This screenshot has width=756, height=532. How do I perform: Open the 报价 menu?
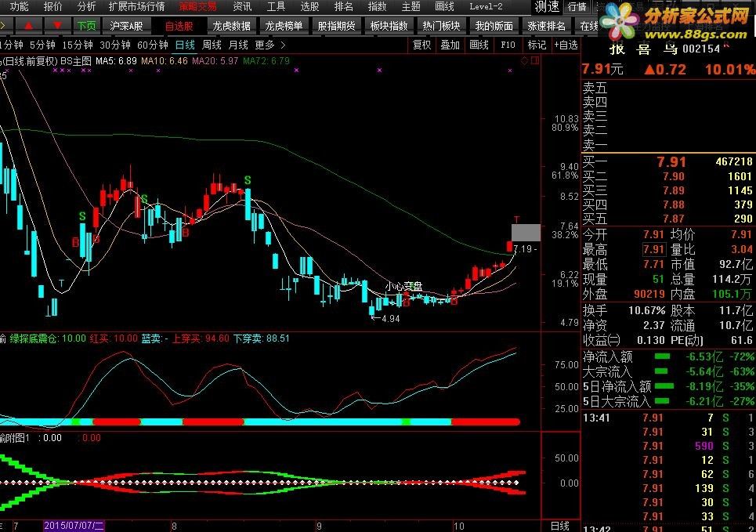pyautogui.click(x=53, y=7)
